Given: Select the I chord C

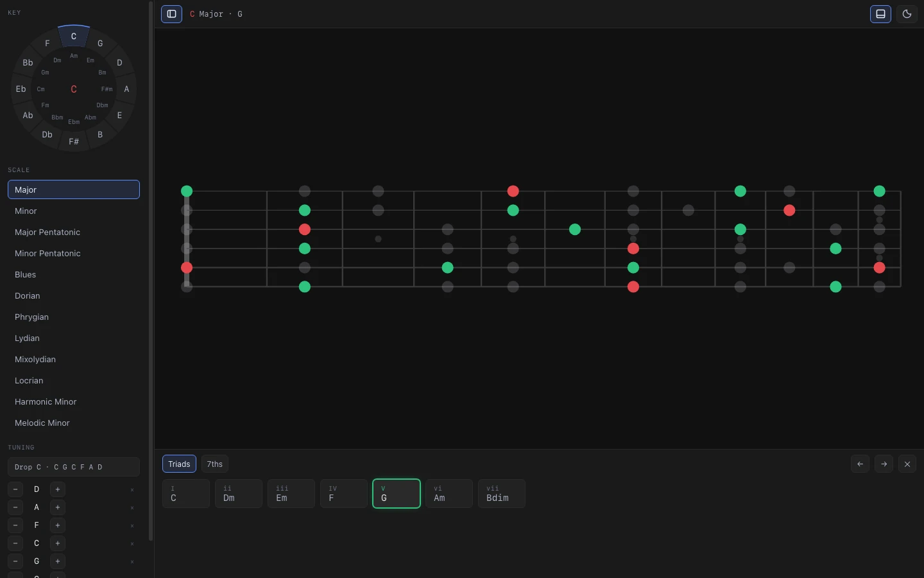Looking at the screenshot, I should click(186, 493).
